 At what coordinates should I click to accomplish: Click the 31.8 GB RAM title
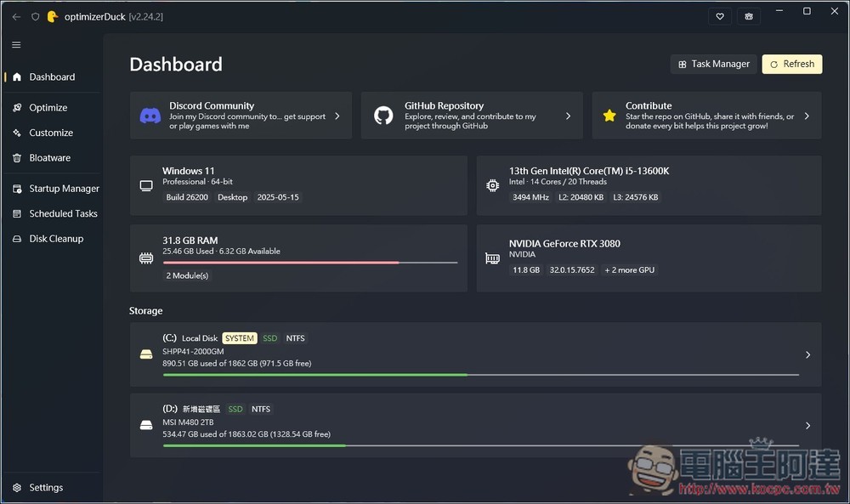(190, 240)
